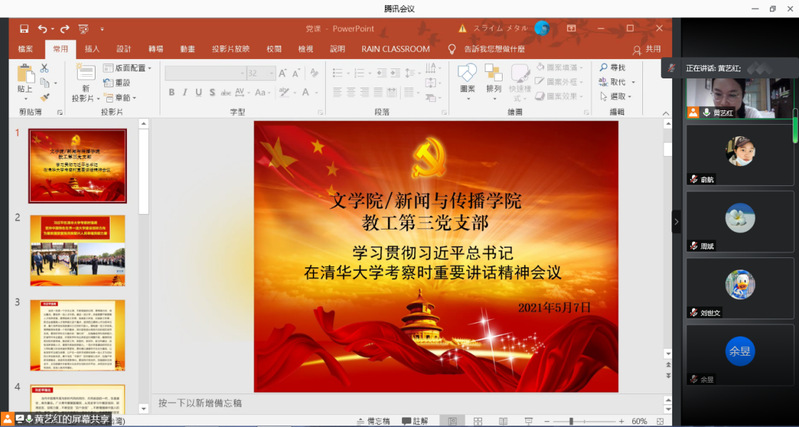799x427 pixels.
Task: Switch to Slide Sorter view icon
Action: pyautogui.click(x=477, y=421)
